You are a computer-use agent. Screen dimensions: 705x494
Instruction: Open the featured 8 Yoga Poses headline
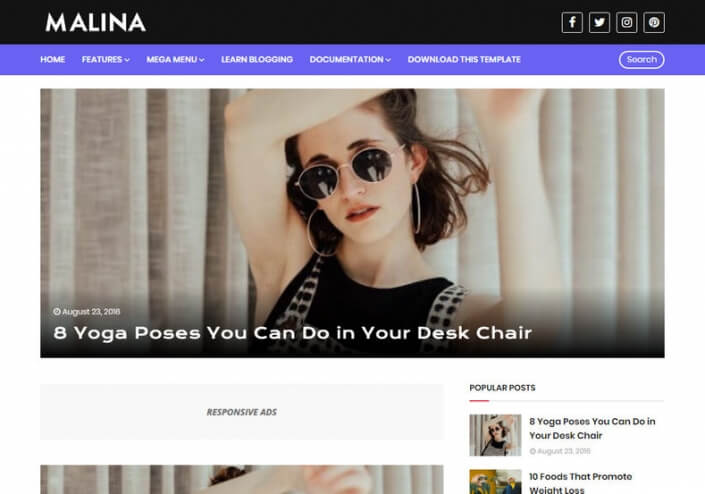click(293, 333)
